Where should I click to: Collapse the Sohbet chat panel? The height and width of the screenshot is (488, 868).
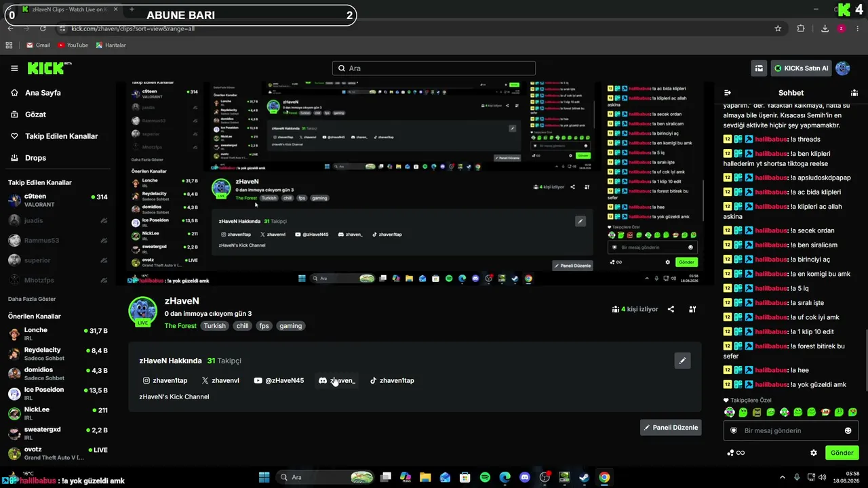pos(728,93)
